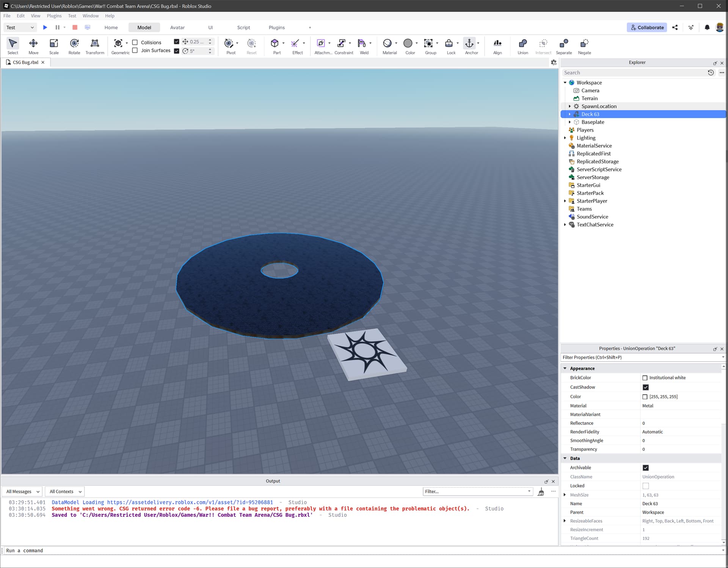Click the Separate tool icon
The height and width of the screenshot is (568, 728).
(563, 43)
